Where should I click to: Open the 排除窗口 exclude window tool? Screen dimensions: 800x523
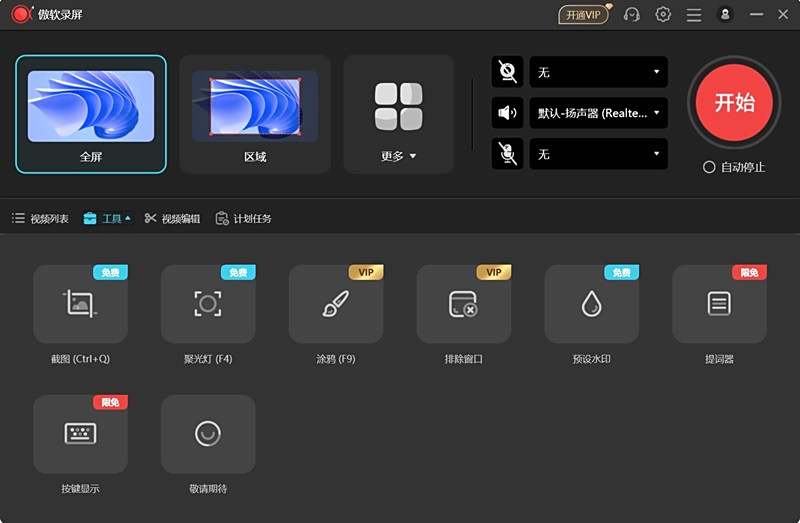pos(463,304)
